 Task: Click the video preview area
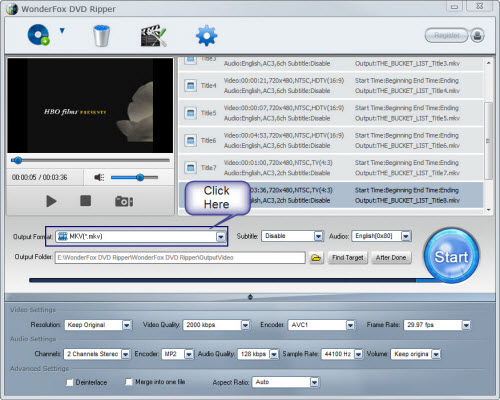[x=90, y=106]
